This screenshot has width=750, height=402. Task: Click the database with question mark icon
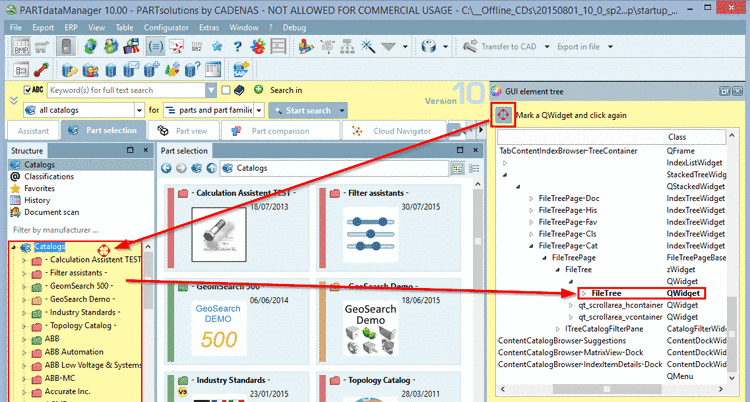tap(193, 69)
